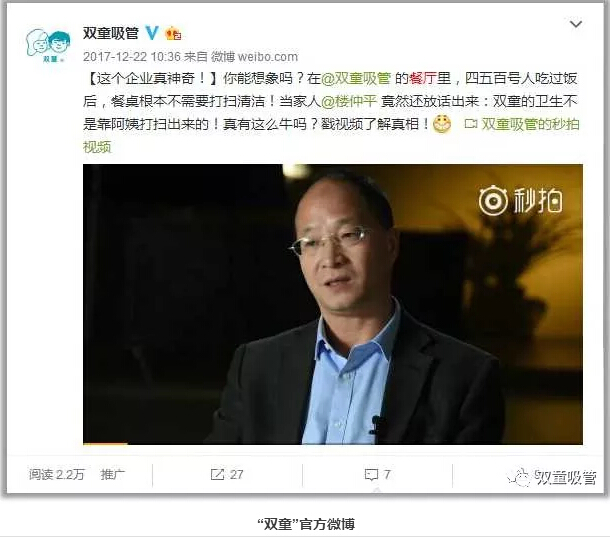Click the 秒拍 watermark logo on video
Viewport: 610px width, 541px height.
pos(520,200)
